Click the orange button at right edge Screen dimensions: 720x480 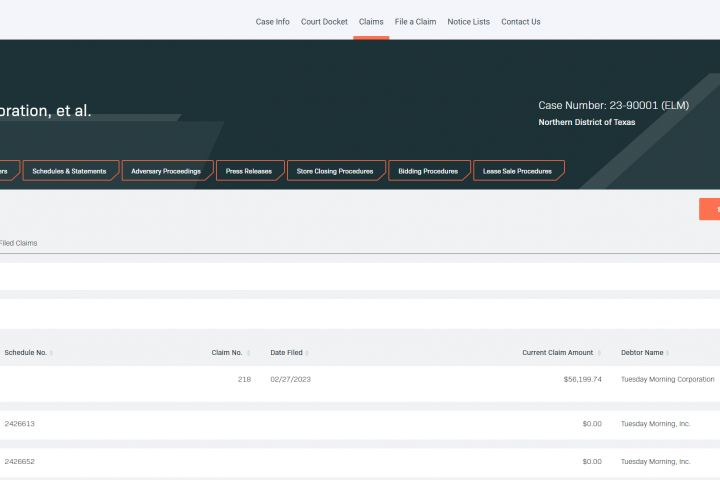[x=709, y=209]
